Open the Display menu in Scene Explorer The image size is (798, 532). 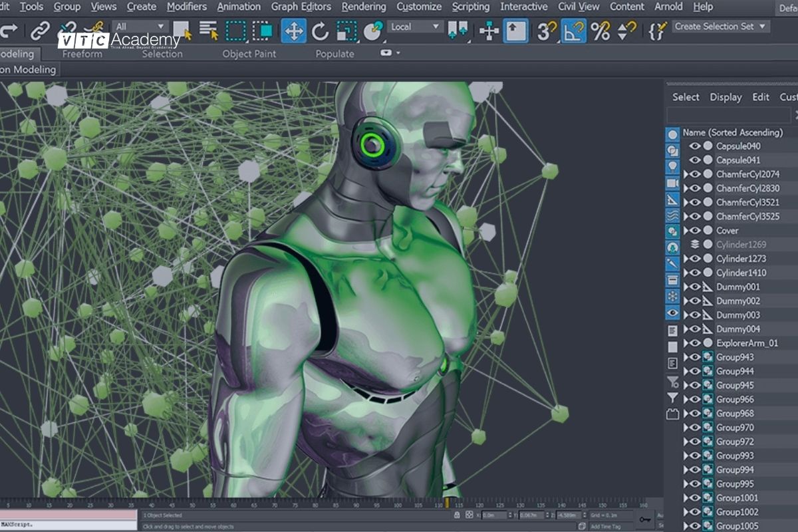pyautogui.click(x=725, y=96)
